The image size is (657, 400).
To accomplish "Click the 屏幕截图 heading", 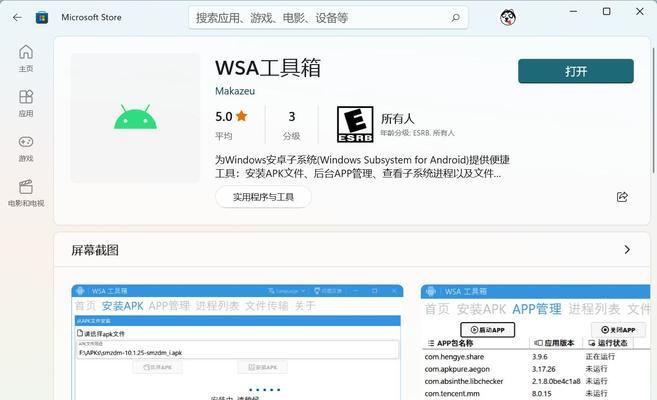I will point(95,250).
